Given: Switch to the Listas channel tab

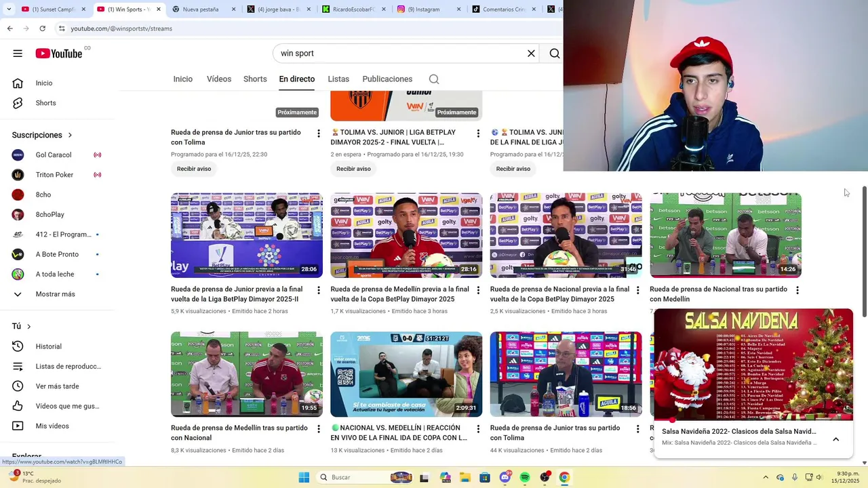Looking at the screenshot, I should coord(338,79).
